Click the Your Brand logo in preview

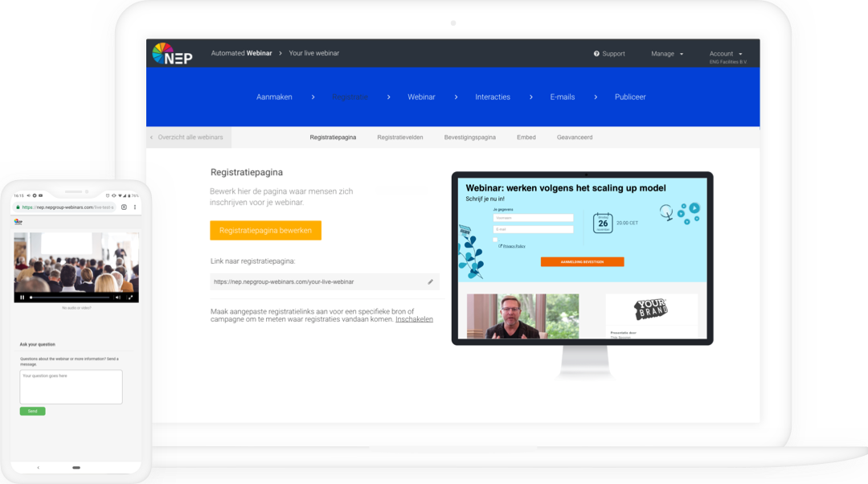[651, 310]
